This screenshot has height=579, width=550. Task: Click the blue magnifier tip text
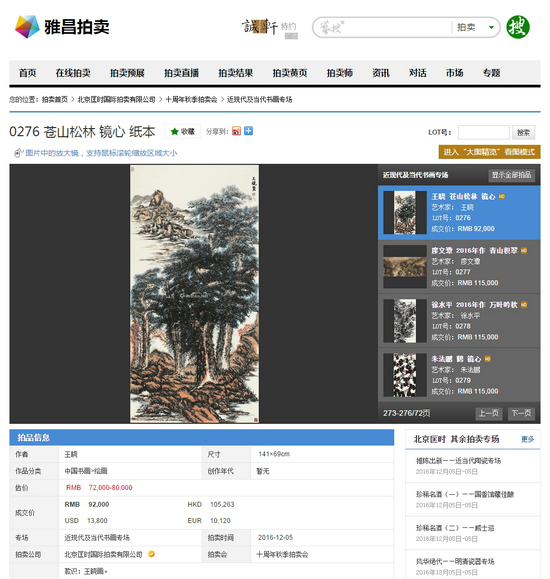coord(101,153)
